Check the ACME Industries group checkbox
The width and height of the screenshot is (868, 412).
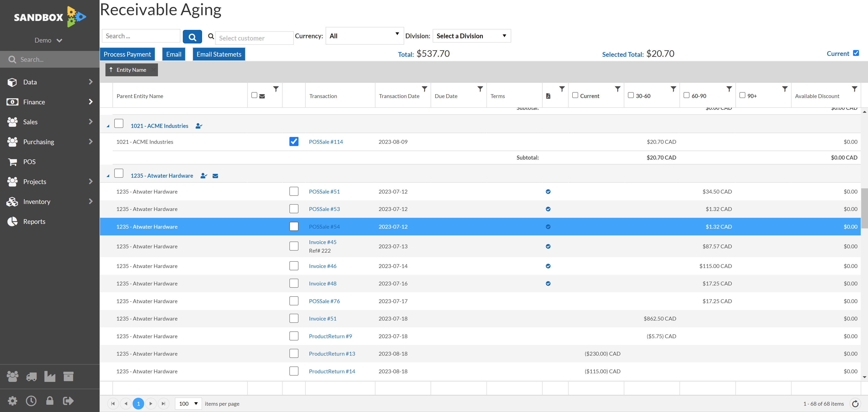click(119, 124)
